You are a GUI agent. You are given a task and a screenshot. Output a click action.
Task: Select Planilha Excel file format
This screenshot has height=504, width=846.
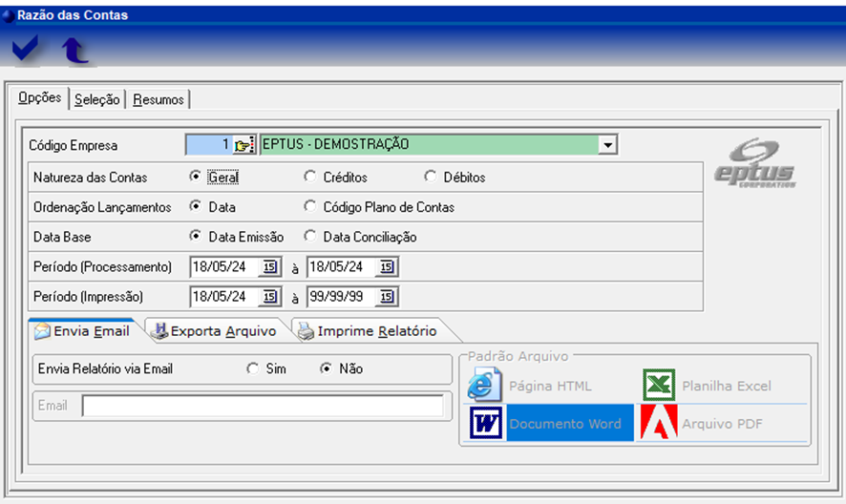(658, 386)
